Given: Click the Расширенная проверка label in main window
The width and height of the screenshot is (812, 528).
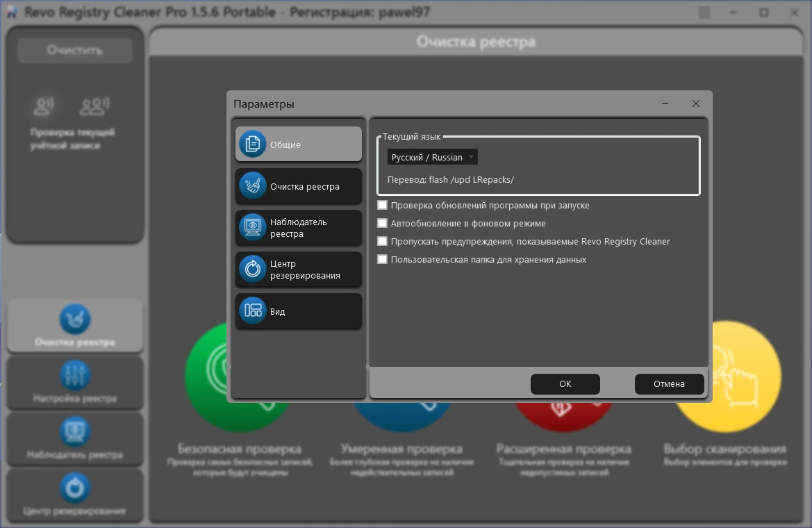Looking at the screenshot, I should (x=563, y=449).
